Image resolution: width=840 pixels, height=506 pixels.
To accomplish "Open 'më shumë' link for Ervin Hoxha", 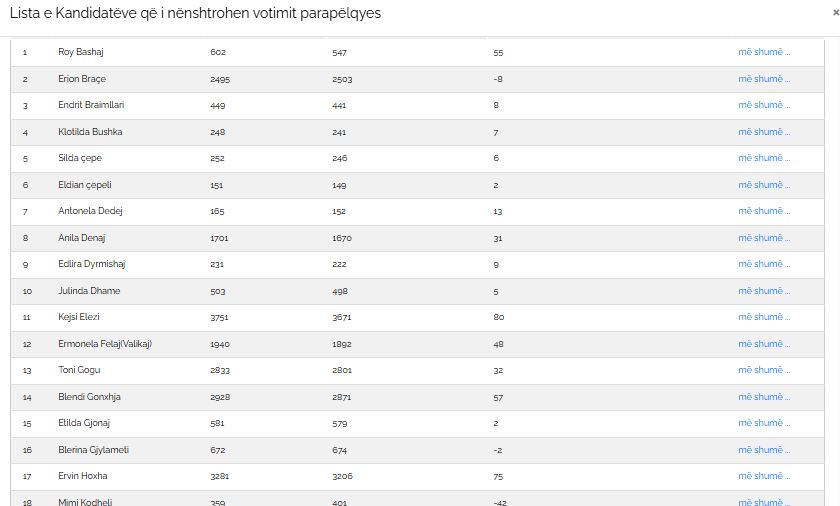I will pyautogui.click(x=764, y=476).
